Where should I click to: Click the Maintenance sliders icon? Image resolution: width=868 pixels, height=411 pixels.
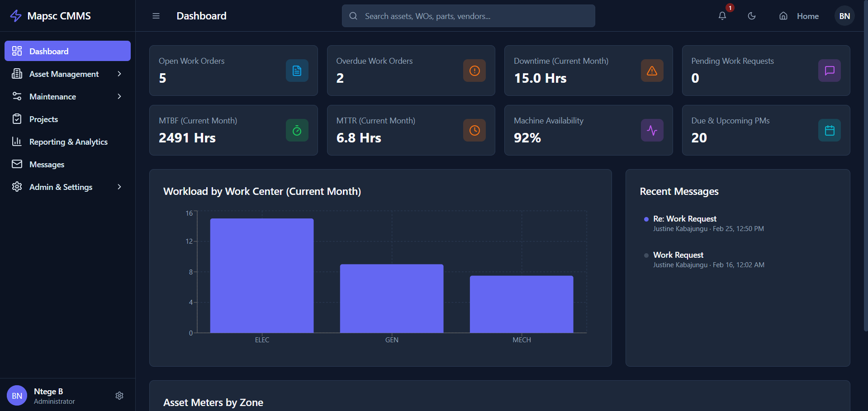point(17,96)
